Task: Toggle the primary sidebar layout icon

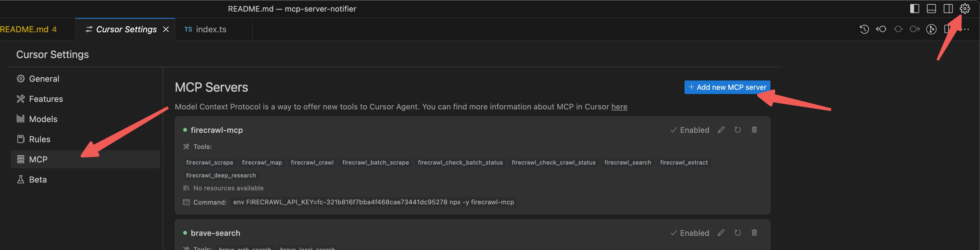Action: (x=914, y=9)
